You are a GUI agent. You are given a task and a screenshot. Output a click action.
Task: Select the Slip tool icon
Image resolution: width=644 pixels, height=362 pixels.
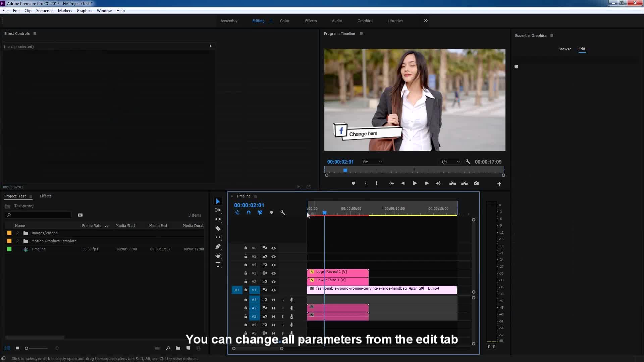[x=218, y=237]
